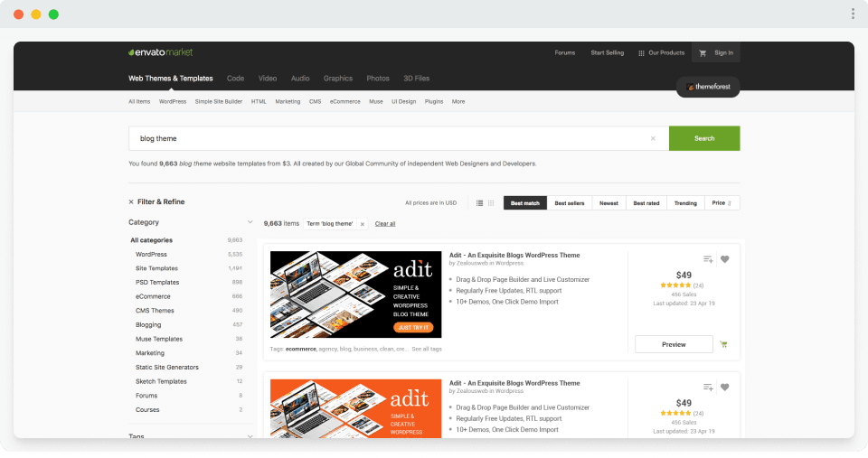868x458 pixels.
Task: Filter by Courses category
Action: click(147, 410)
